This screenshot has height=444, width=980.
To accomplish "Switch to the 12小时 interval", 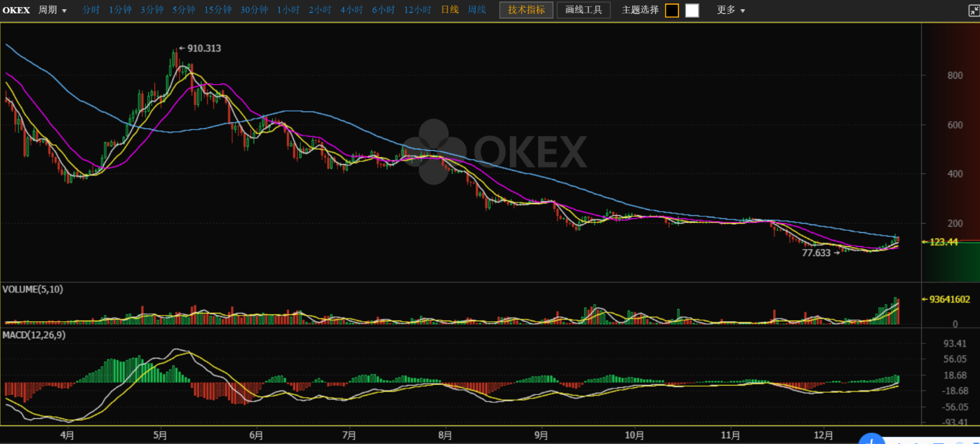I will click(417, 10).
